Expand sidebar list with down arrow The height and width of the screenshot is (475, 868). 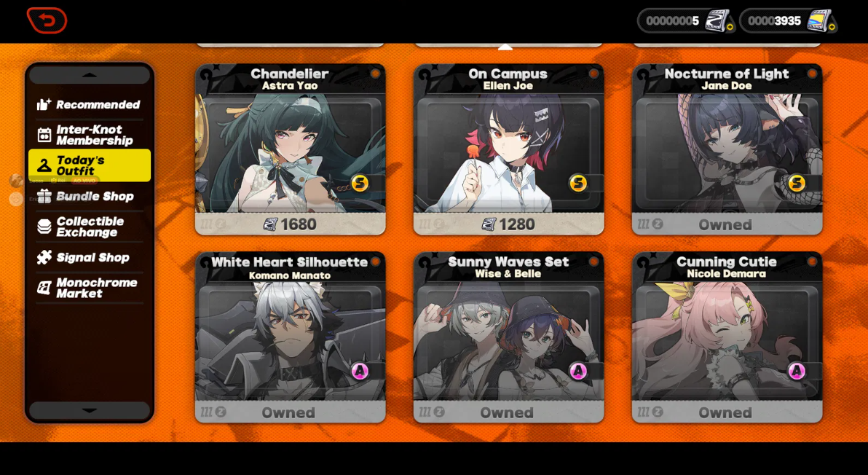coord(90,410)
